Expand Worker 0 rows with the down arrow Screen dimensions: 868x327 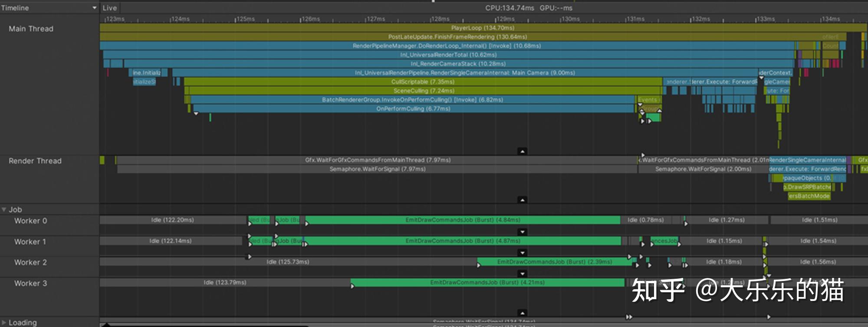tap(523, 232)
